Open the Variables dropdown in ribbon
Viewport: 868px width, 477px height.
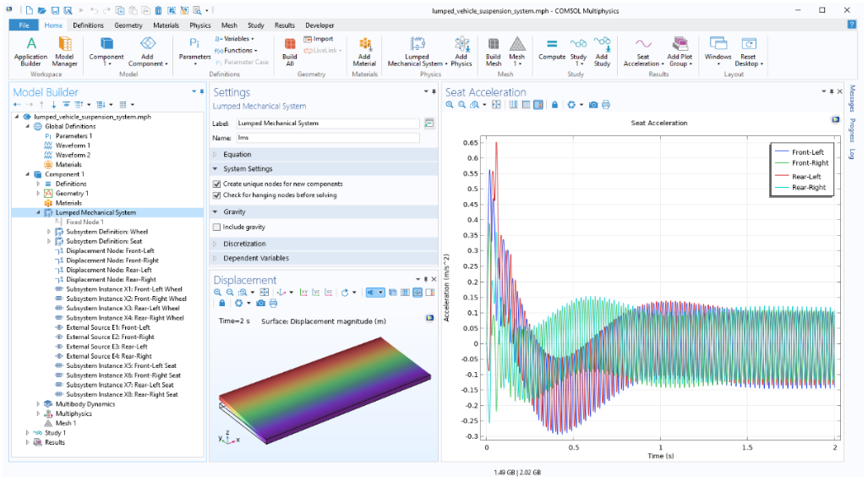[x=234, y=39]
